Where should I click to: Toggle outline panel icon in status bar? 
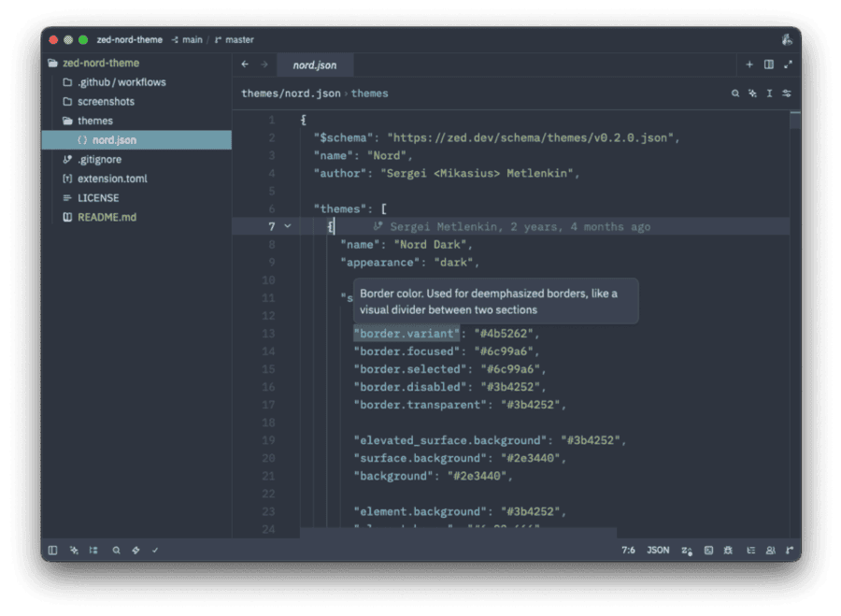(x=93, y=550)
